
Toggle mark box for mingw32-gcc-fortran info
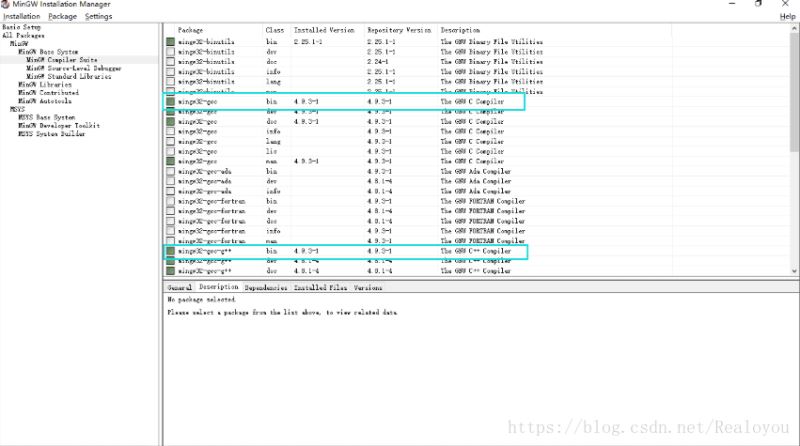(x=170, y=231)
